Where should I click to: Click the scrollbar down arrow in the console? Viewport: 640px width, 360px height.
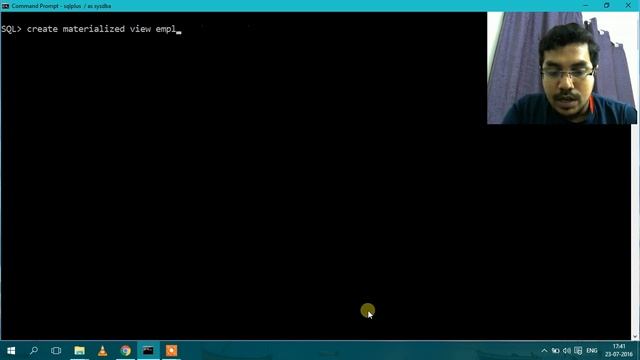[x=635, y=336]
